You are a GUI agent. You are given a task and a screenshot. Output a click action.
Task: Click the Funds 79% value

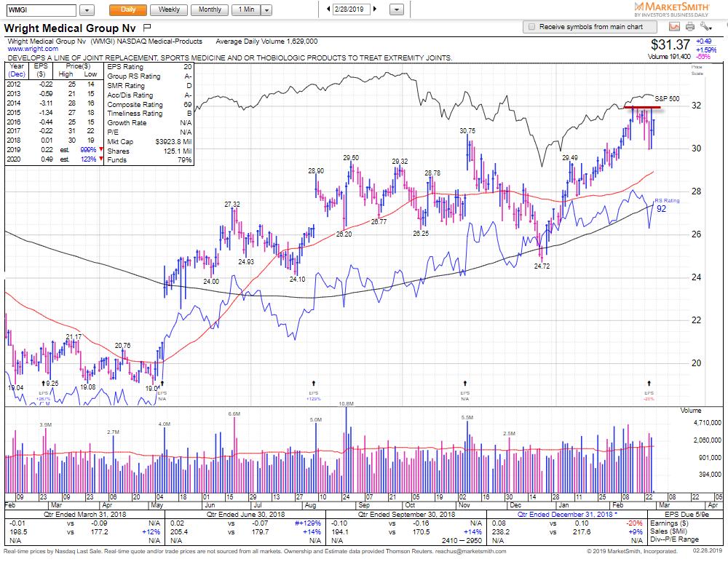[185, 159]
